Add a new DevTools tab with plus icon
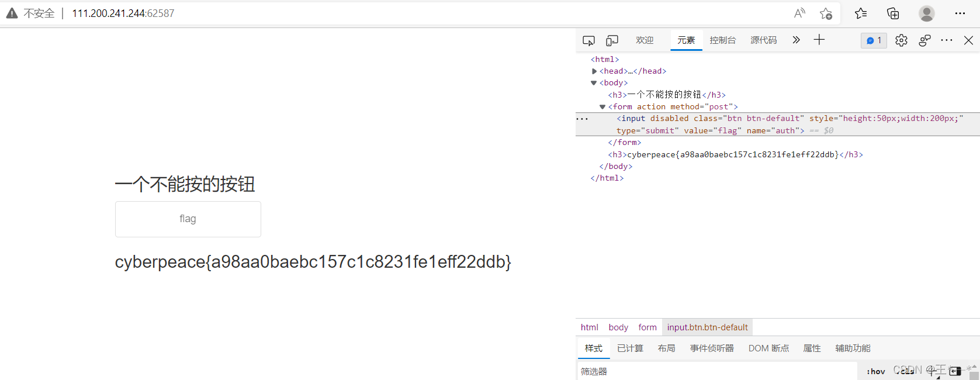This screenshot has width=980, height=380. coord(819,40)
